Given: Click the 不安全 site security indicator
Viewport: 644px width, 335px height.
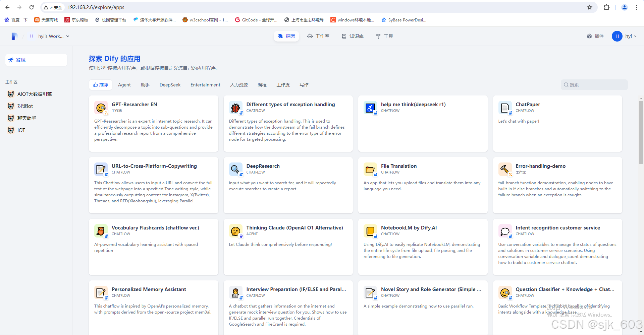Looking at the screenshot, I should 53,7.
